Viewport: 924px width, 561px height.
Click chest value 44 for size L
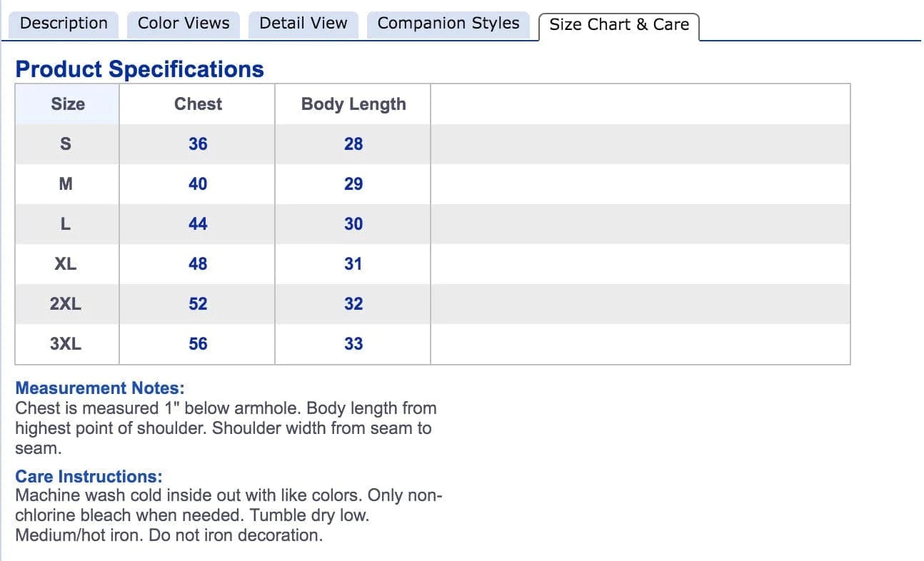point(198,224)
